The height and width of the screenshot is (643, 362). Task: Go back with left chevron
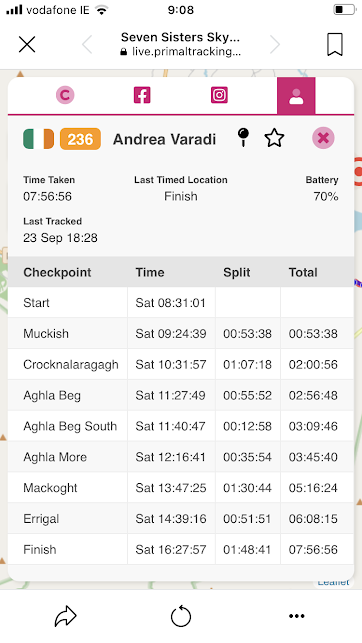click(x=87, y=45)
